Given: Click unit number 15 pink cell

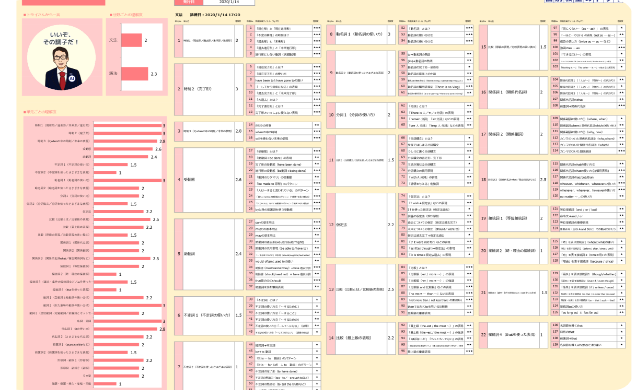Looking at the screenshot, I should [x=483, y=47].
